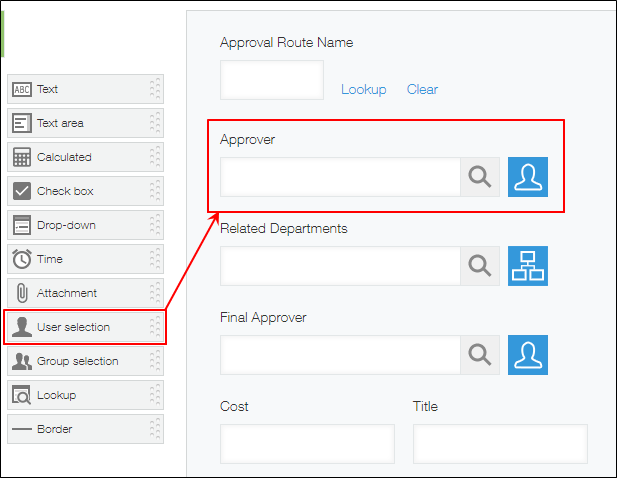The height and width of the screenshot is (478, 617).
Task: Click the Lookup link
Action: click(x=363, y=89)
